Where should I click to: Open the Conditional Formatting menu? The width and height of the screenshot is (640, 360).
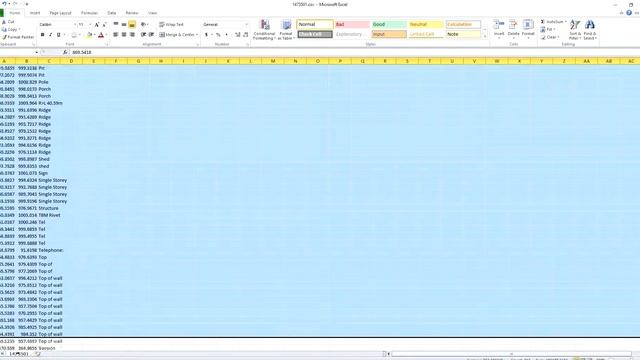pyautogui.click(x=264, y=30)
